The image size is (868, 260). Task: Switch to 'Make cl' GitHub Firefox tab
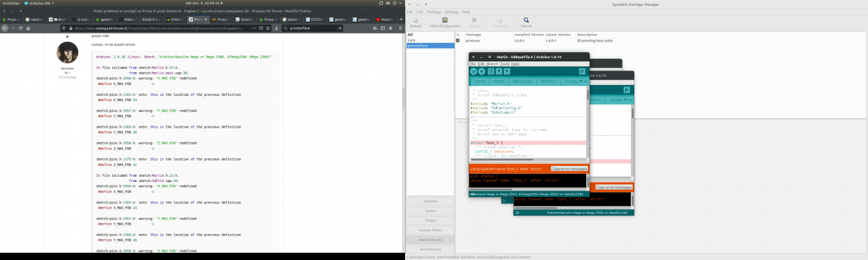[x=129, y=20]
